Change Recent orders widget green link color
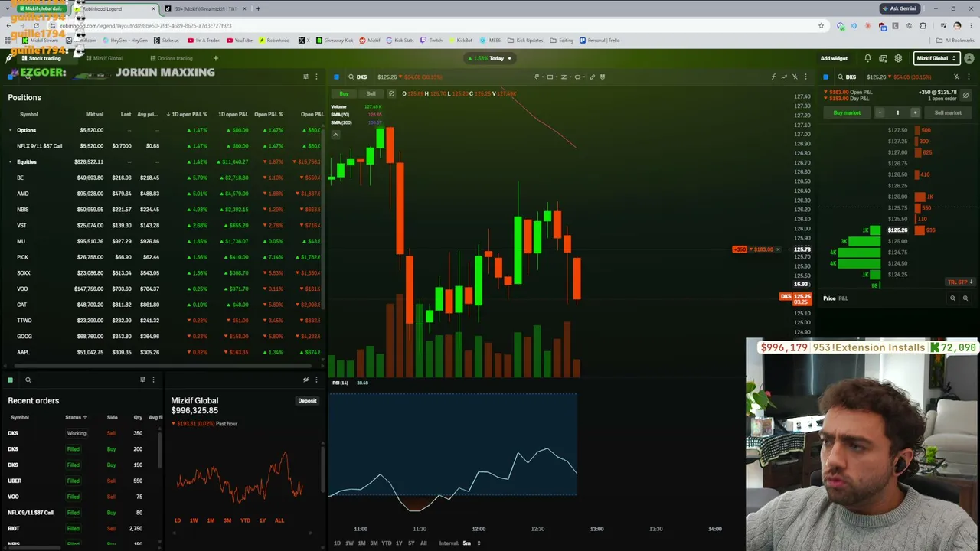The width and height of the screenshot is (980, 551). pyautogui.click(x=10, y=380)
